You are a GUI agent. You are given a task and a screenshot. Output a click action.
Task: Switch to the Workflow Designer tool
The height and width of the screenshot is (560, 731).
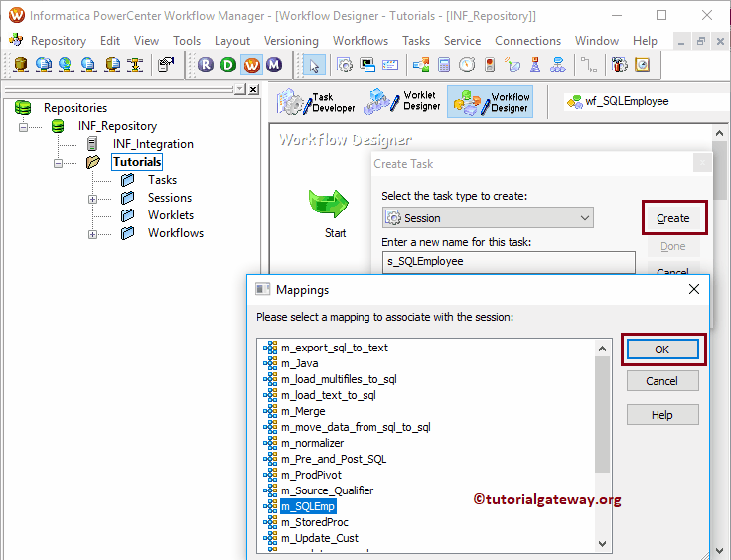(491, 102)
